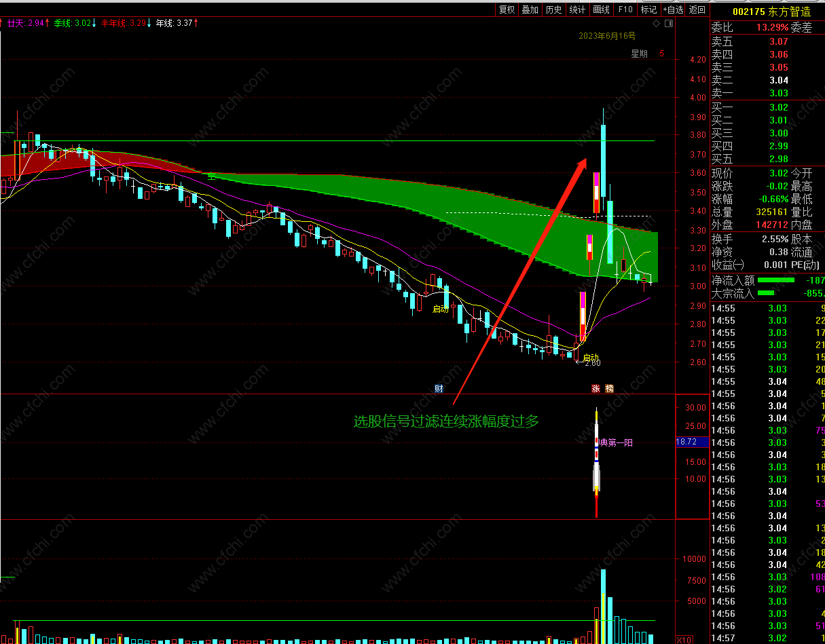Open the 叠加 overlay option
This screenshot has width=825, height=644.
pos(530,10)
